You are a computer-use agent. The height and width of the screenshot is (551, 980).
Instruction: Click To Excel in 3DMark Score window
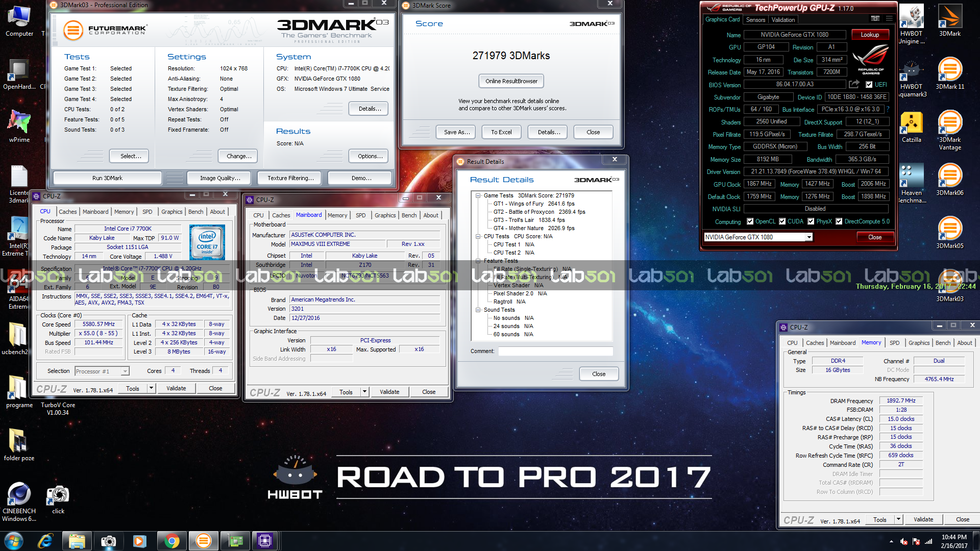501,132
